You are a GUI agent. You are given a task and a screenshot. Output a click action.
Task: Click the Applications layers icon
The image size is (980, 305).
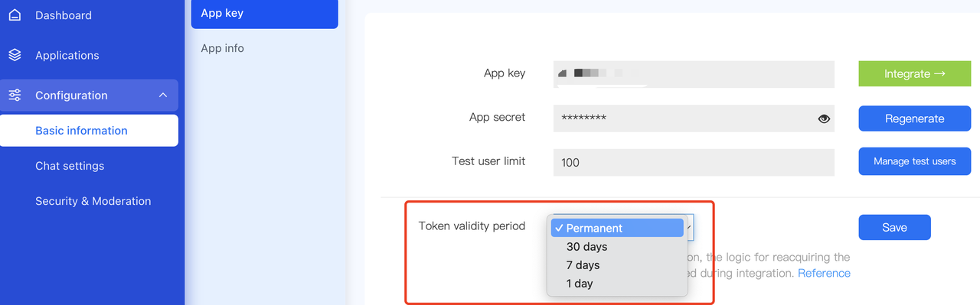tap(15, 55)
